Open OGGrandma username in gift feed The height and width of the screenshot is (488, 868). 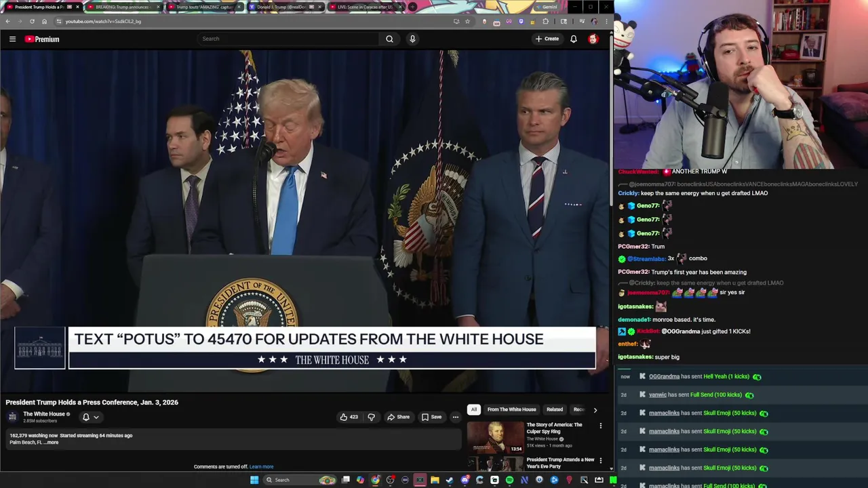click(664, 377)
